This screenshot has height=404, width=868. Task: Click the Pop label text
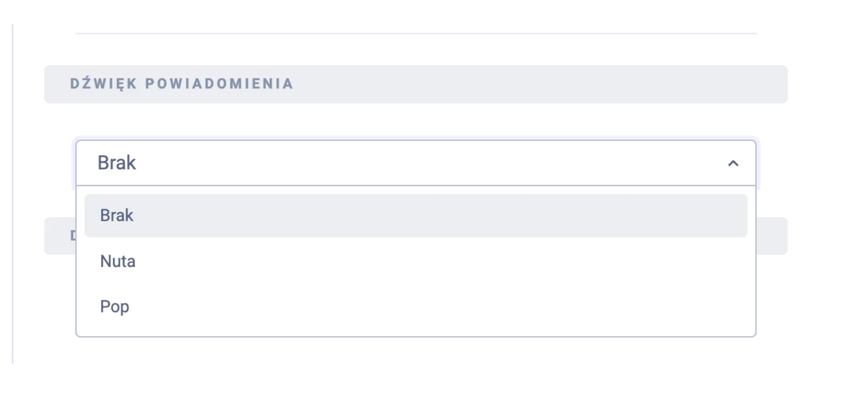coord(115,306)
